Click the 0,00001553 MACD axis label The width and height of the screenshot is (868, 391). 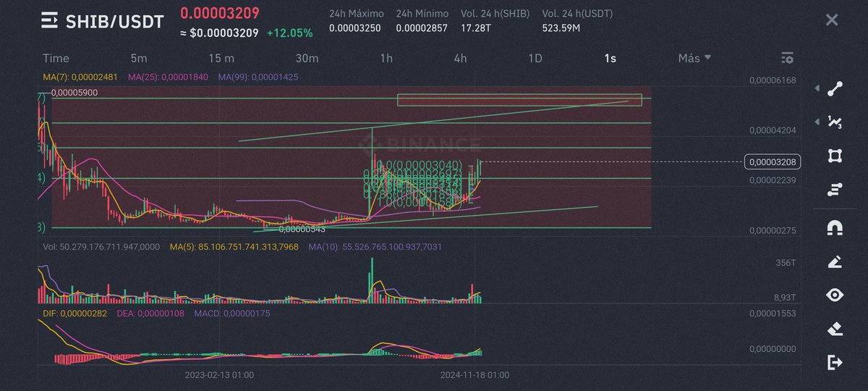tap(773, 314)
